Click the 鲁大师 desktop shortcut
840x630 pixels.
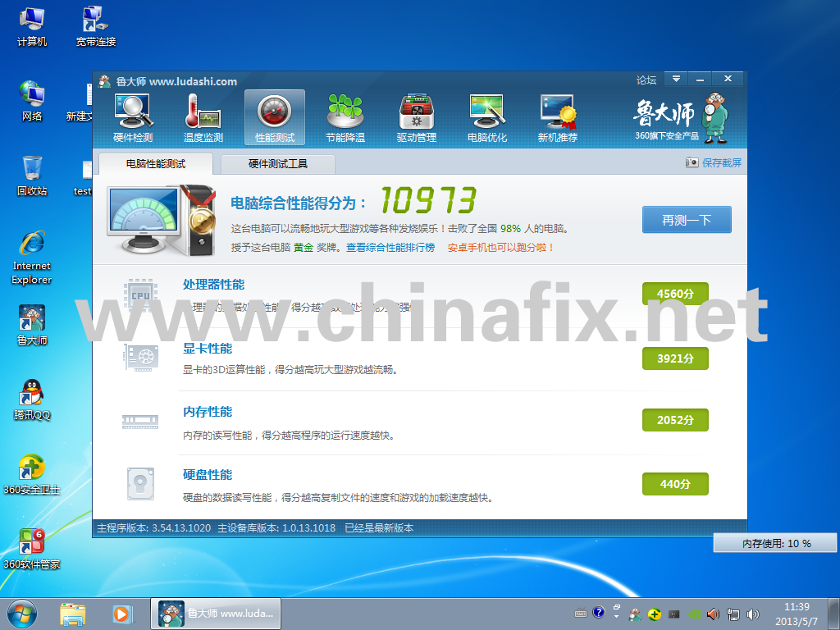click(32, 325)
